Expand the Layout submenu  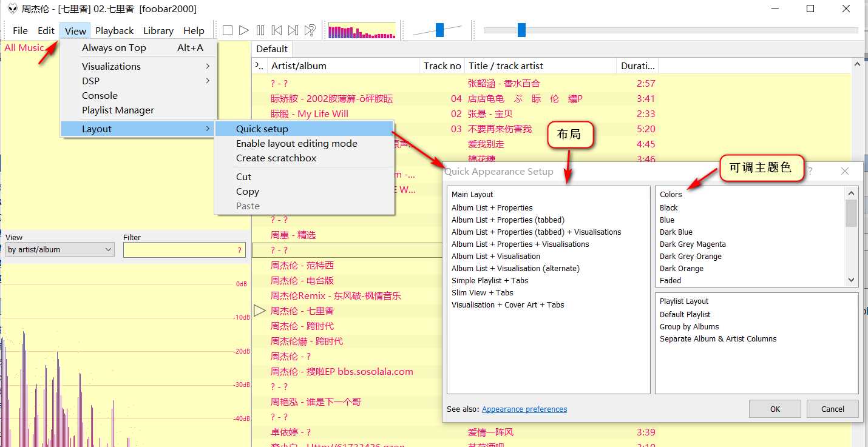pos(138,129)
